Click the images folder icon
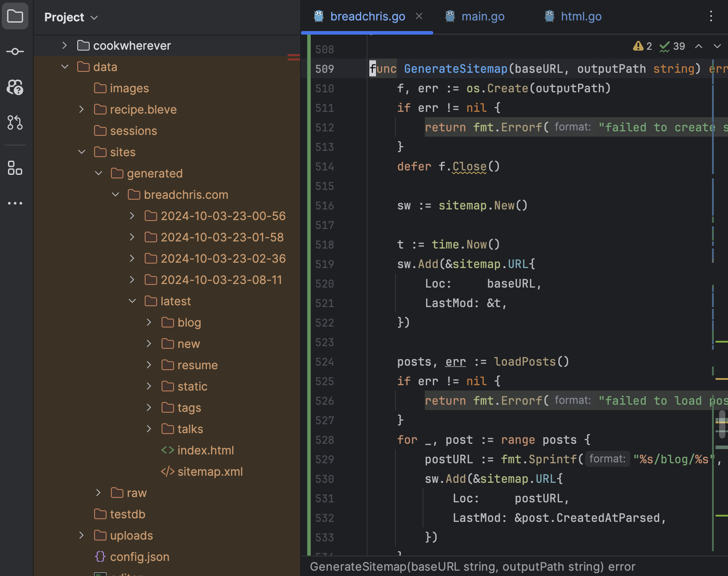The height and width of the screenshot is (576, 728). [100, 88]
